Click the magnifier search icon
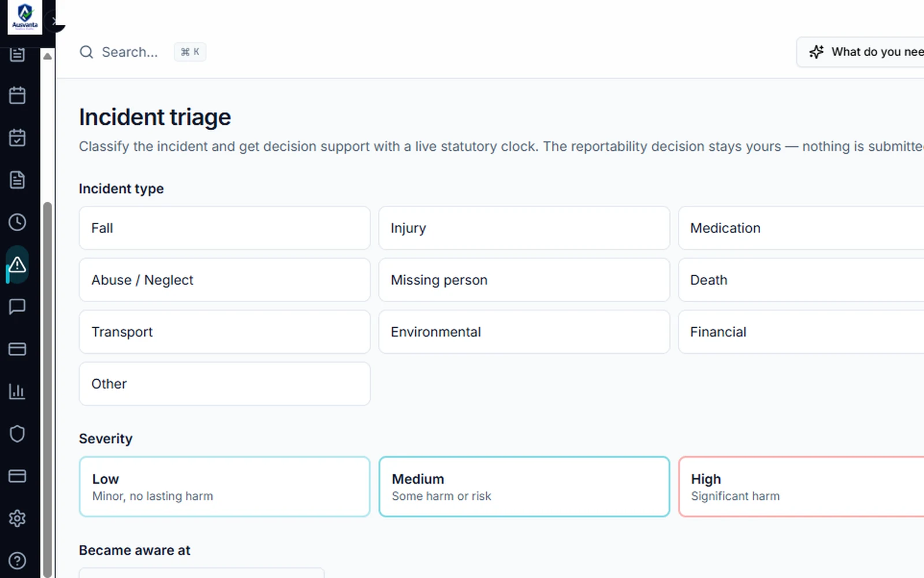This screenshot has height=578, width=924. [x=87, y=52]
